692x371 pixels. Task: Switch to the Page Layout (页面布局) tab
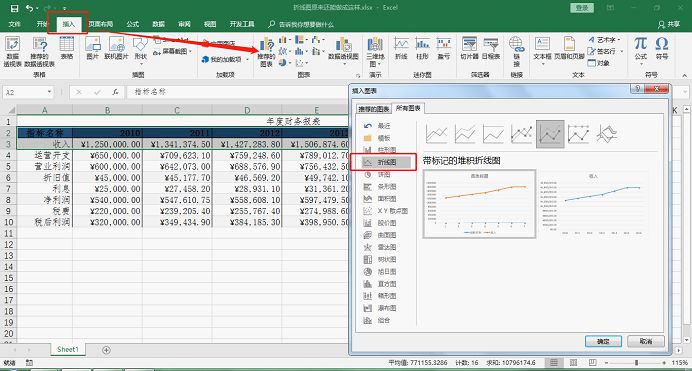pos(101,24)
